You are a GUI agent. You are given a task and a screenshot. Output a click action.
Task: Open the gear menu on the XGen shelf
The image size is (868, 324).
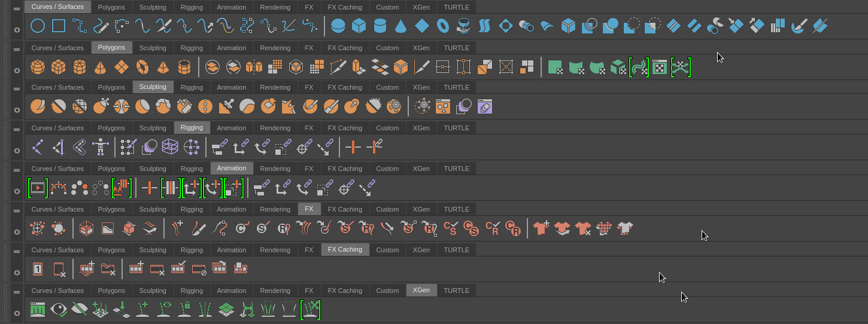pos(17,313)
